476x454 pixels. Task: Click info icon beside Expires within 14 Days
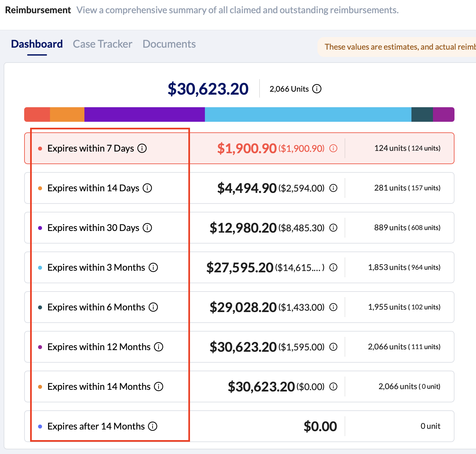click(x=147, y=188)
